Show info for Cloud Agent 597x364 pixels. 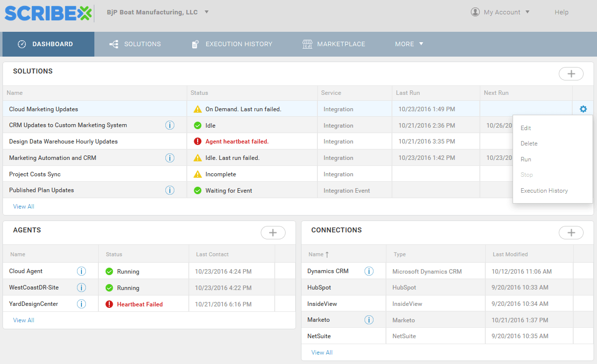tap(81, 271)
